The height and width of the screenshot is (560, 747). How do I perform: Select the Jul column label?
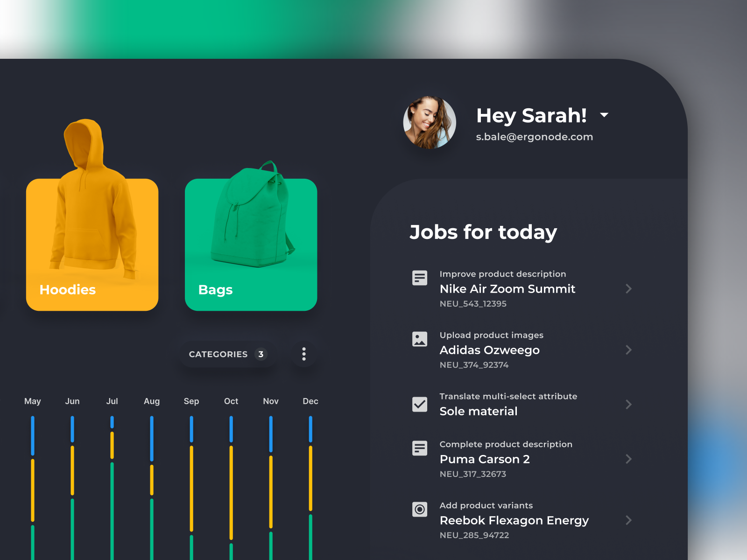point(112,401)
